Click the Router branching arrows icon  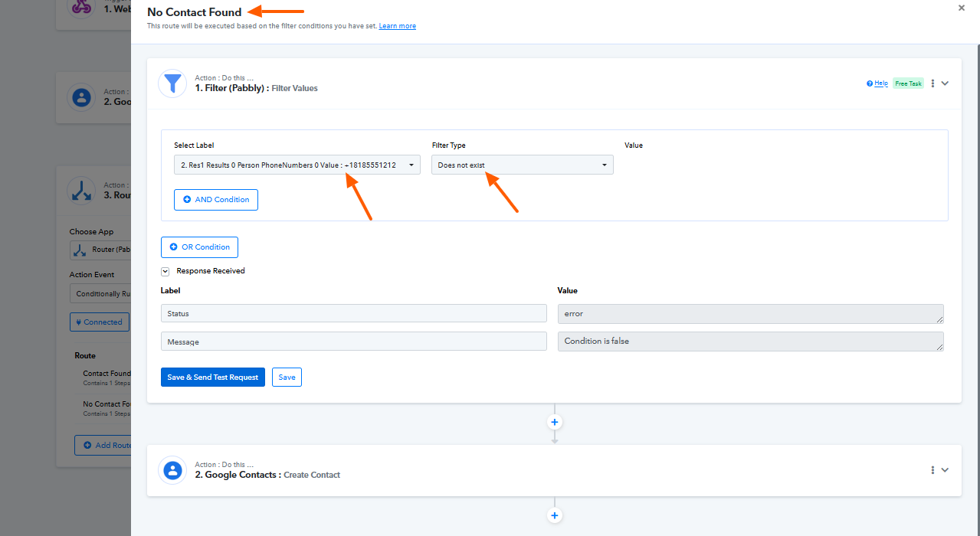pos(80,191)
